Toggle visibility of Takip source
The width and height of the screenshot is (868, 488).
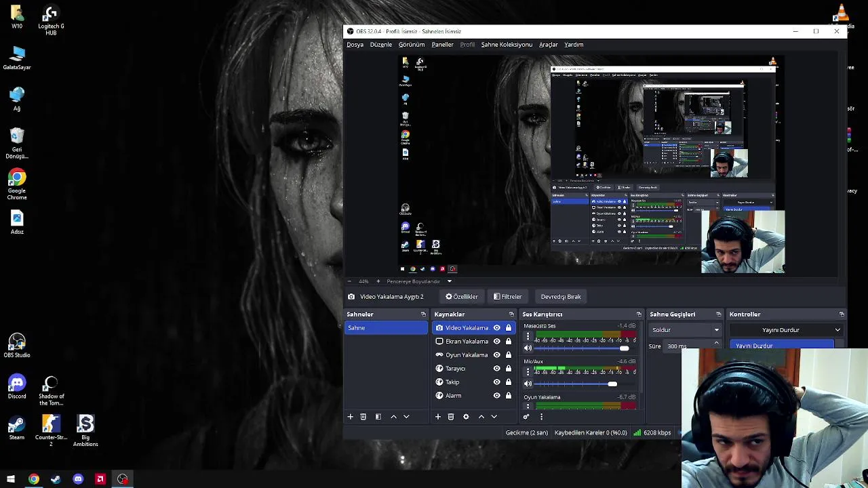pyautogui.click(x=496, y=382)
